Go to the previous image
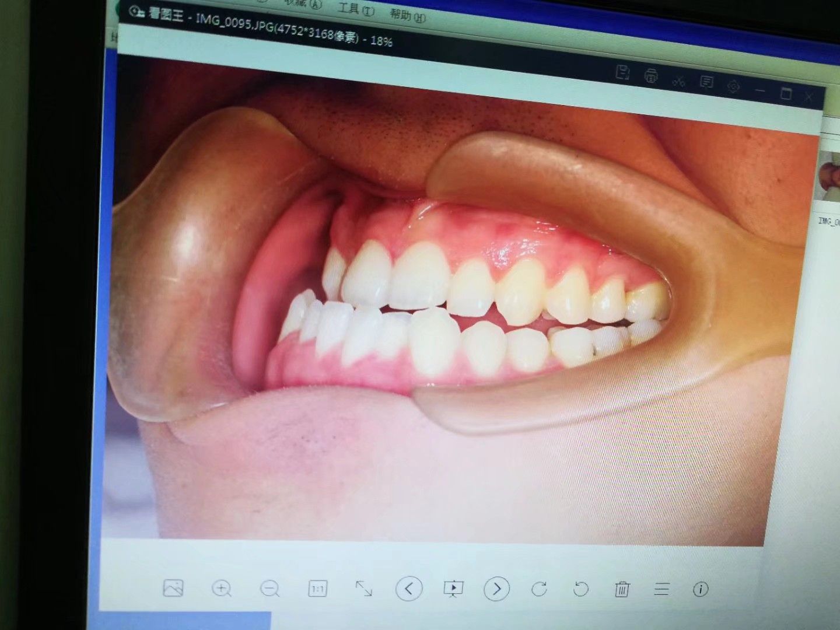Viewport: 840px width, 630px height. pos(409,589)
